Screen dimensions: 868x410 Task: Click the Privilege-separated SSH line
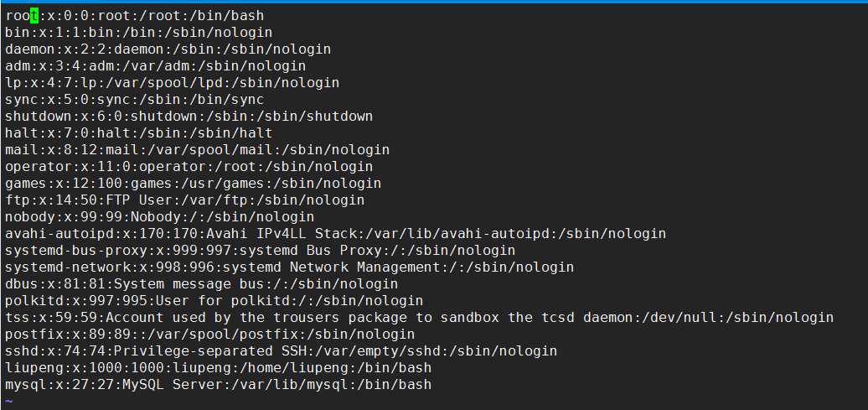click(282, 350)
